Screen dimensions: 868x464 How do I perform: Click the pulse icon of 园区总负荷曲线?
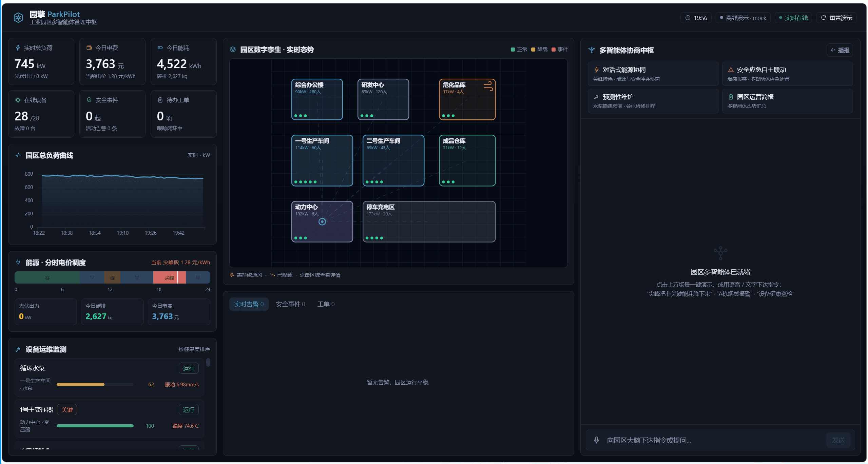pos(18,155)
